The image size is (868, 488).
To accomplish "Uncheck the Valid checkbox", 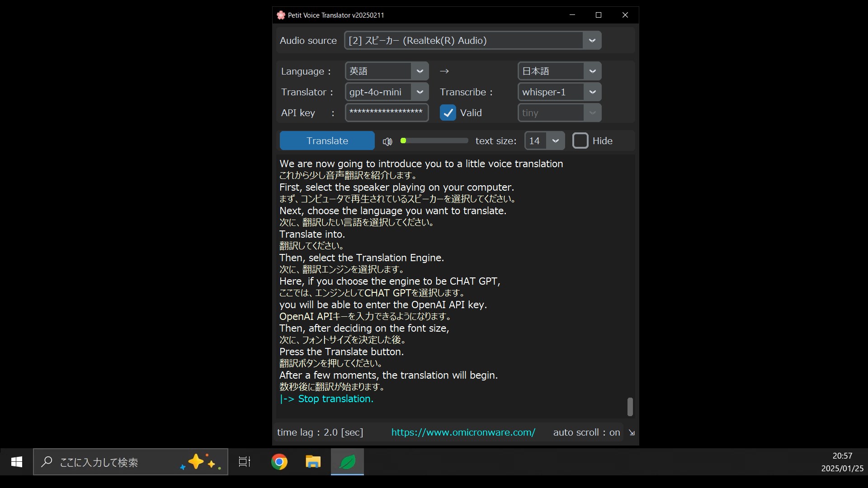I will [x=448, y=113].
